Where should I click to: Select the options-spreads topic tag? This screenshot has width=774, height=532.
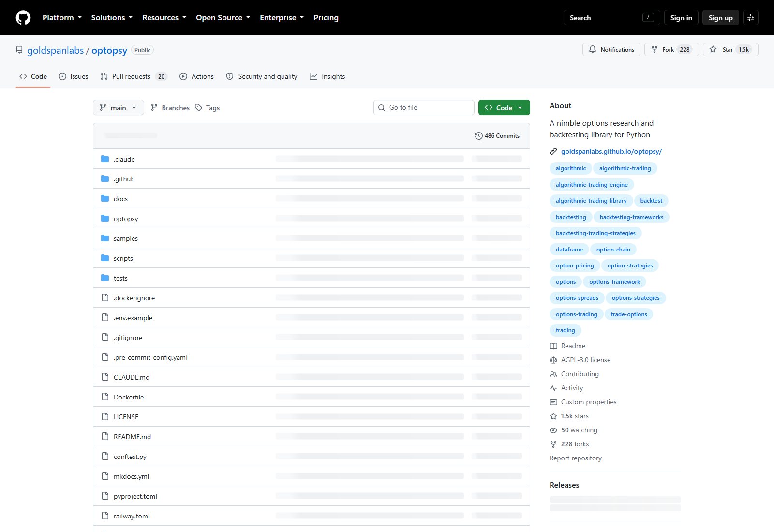tap(577, 298)
